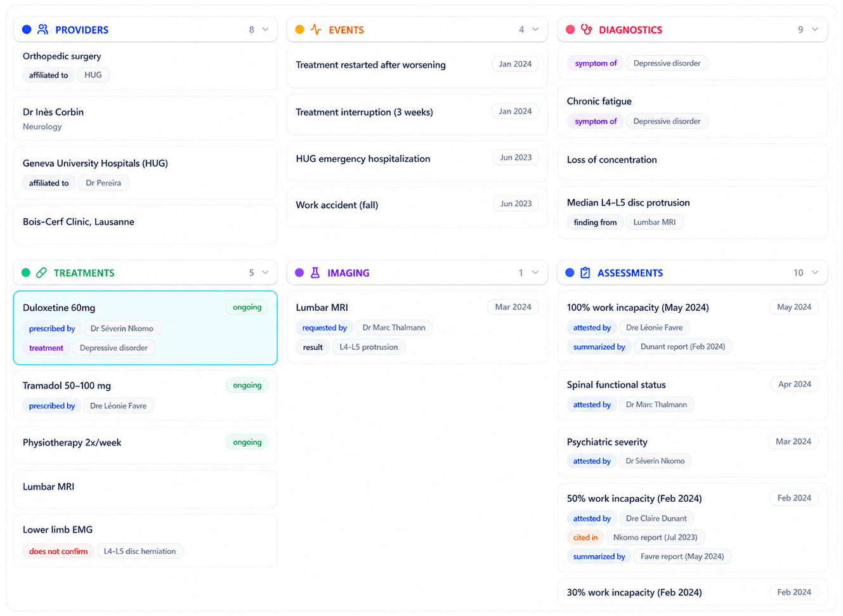Click the blue dot beside Providers
843x616 pixels.
27,29
